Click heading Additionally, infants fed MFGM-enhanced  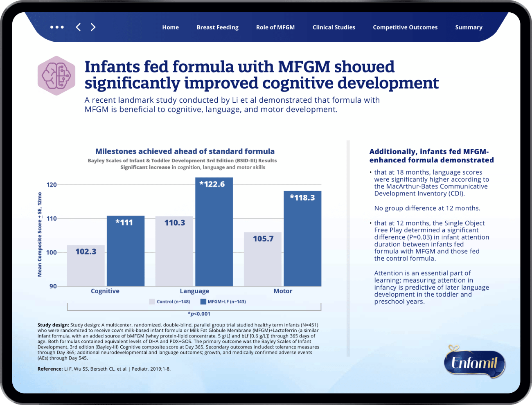coord(431,156)
